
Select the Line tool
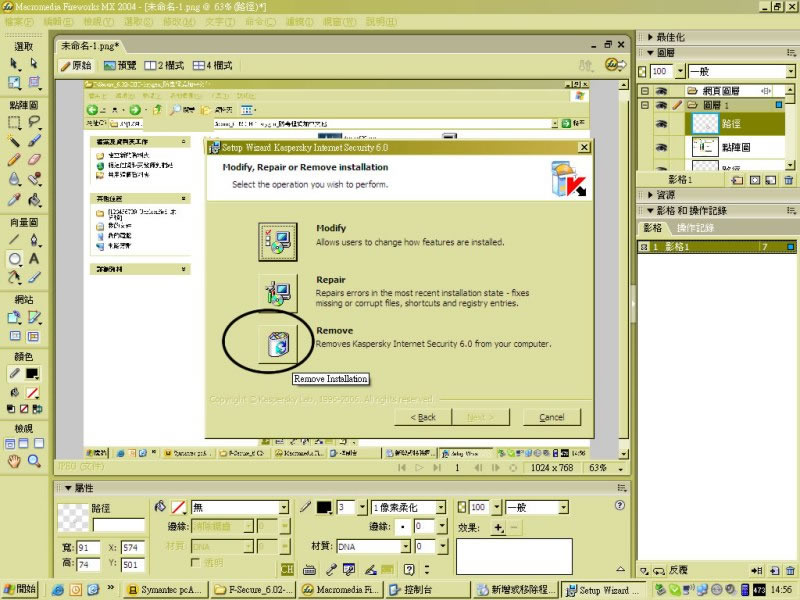click(x=14, y=239)
